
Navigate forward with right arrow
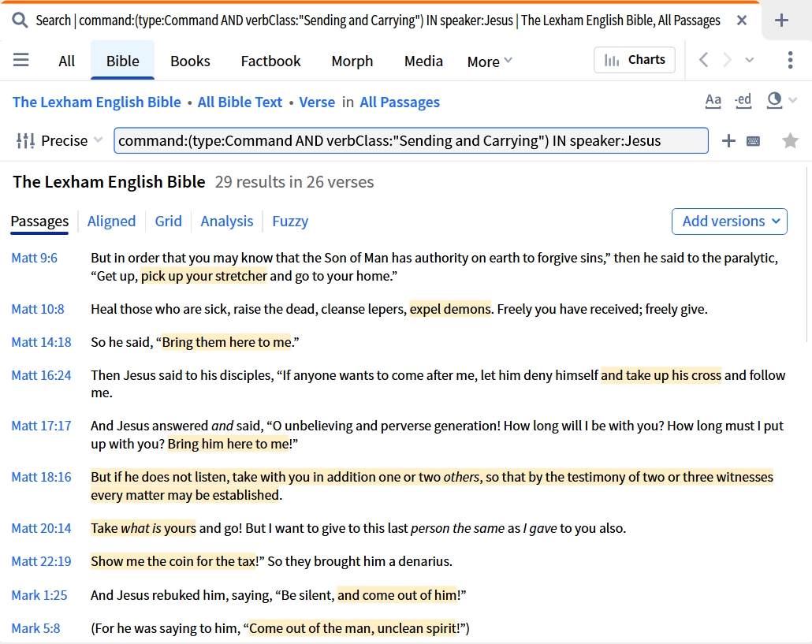point(727,60)
